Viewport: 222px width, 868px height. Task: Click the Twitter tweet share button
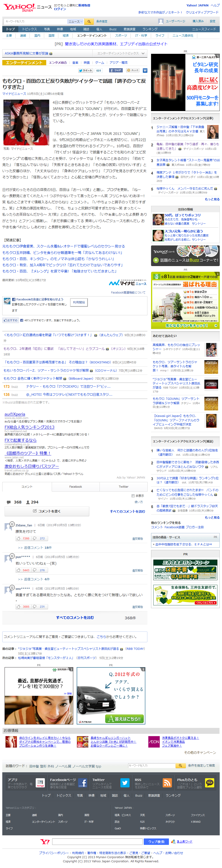click(x=86, y=71)
